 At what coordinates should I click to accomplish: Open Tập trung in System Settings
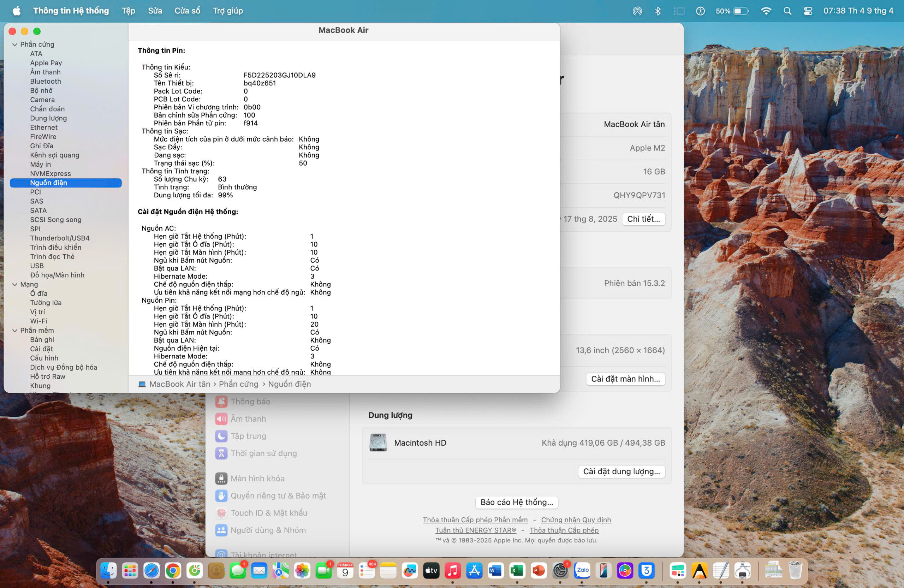pyautogui.click(x=241, y=436)
